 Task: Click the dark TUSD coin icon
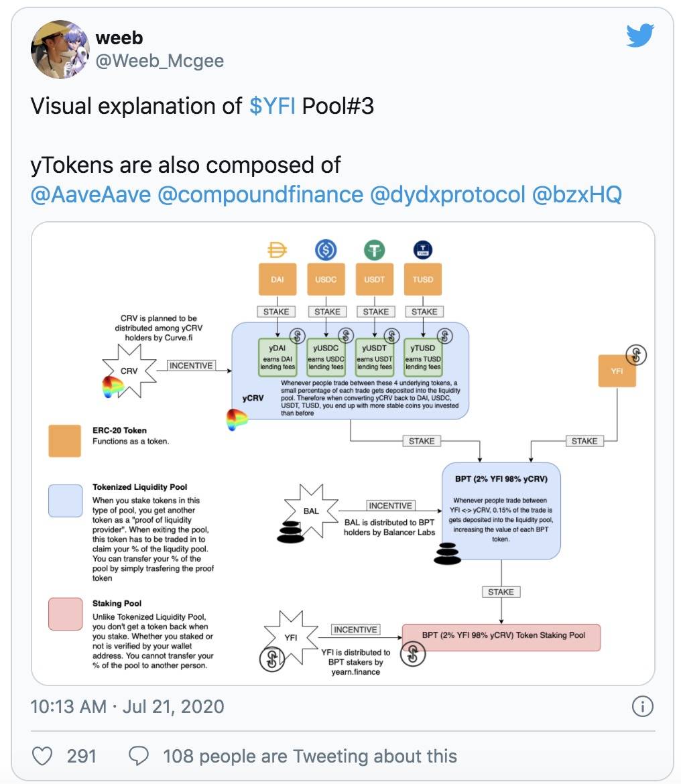coord(423,249)
